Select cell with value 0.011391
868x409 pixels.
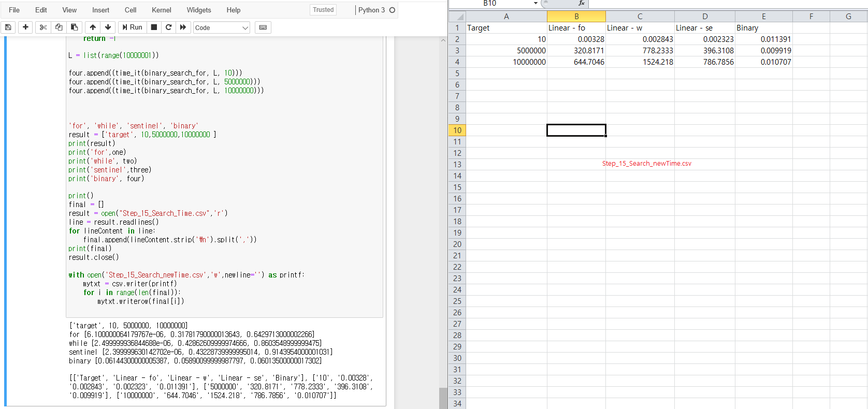pos(764,39)
